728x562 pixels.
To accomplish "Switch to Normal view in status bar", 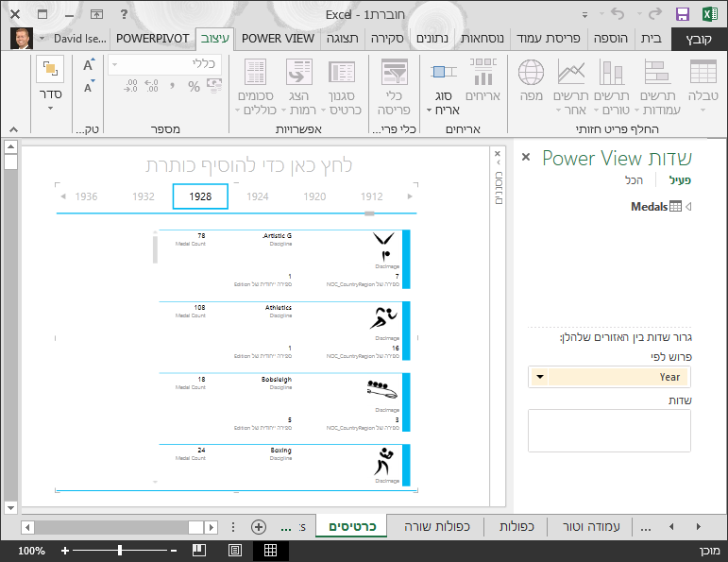I will [270, 551].
